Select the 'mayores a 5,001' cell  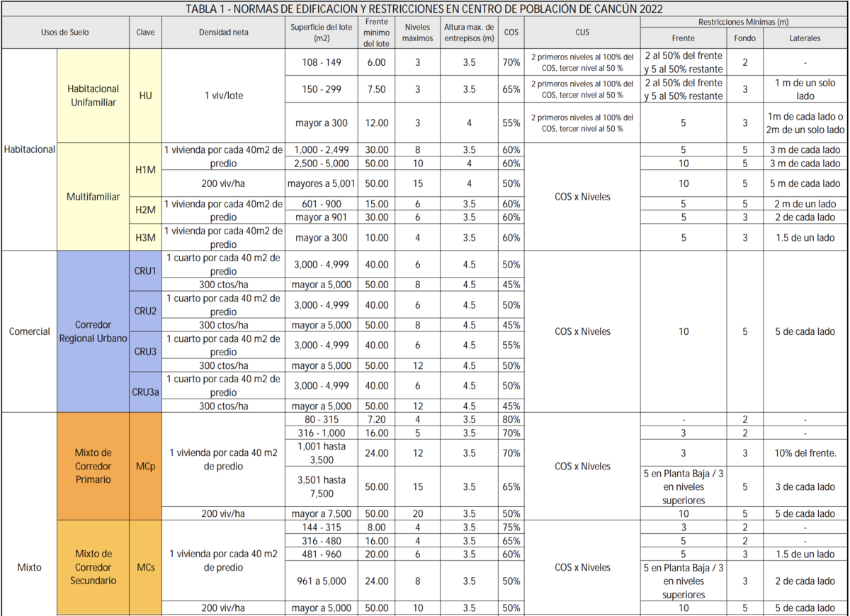(x=322, y=183)
